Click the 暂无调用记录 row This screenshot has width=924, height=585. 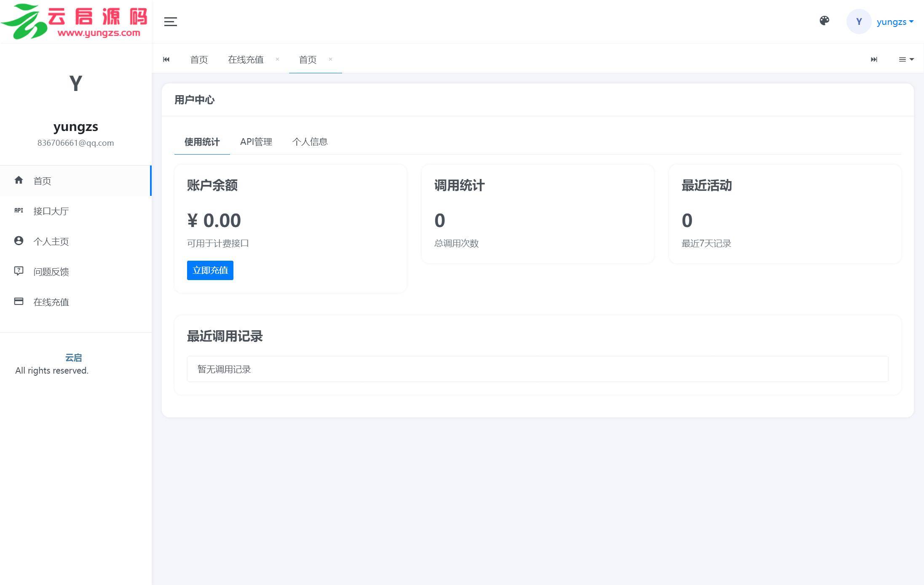point(538,369)
